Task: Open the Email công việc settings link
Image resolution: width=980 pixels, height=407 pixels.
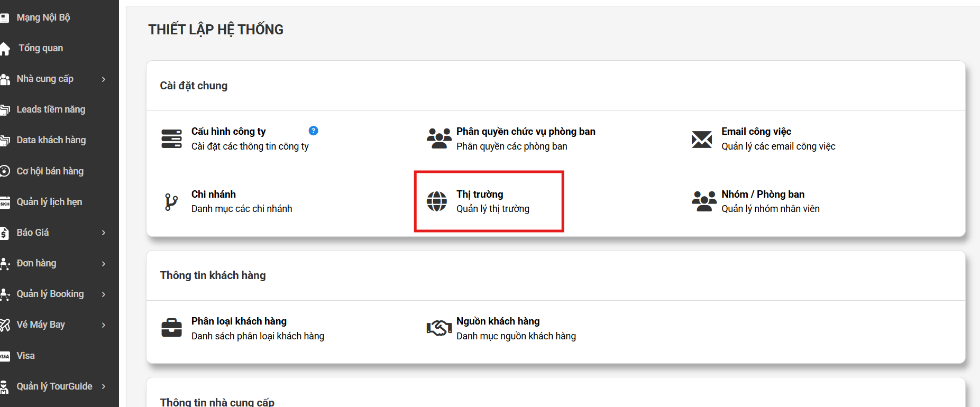Action: [756, 132]
